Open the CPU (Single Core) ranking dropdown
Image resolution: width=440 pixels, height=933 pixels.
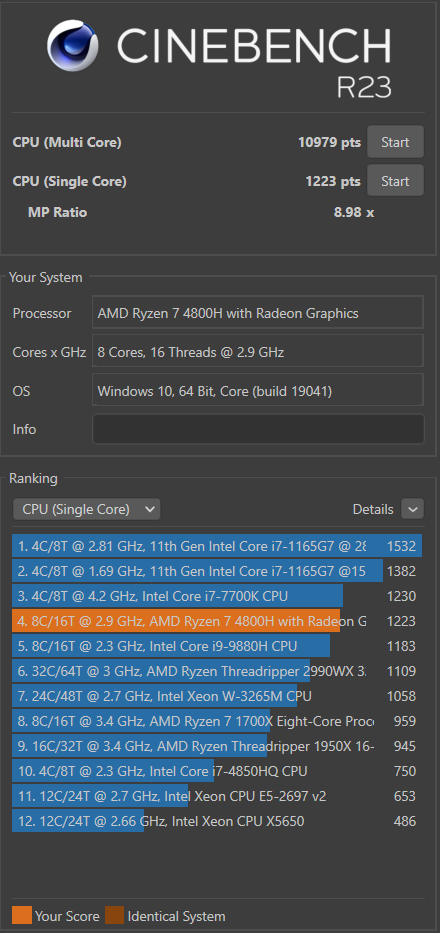(x=87, y=509)
